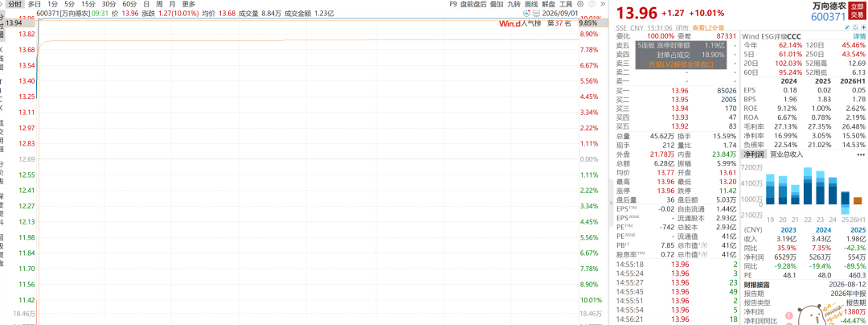This screenshot has height=325, width=868.
Task: Click the 内盘 value 23.84万
Action: click(x=725, y=154)
